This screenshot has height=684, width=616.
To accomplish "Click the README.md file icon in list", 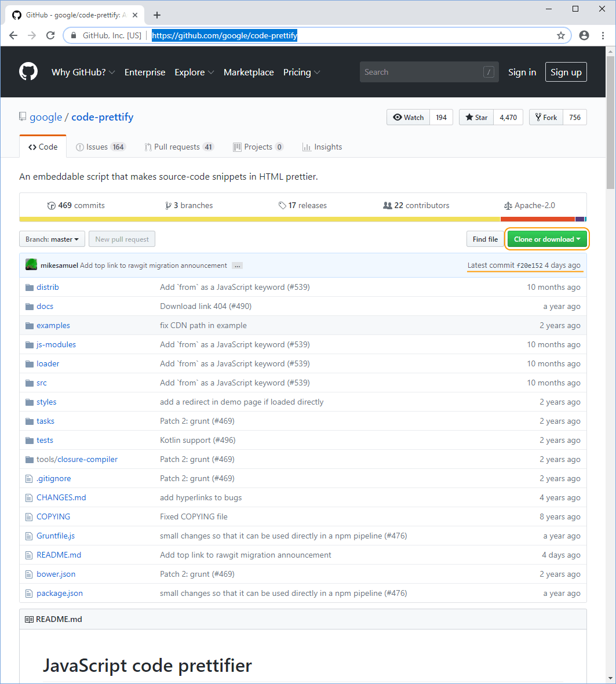I will coord(29,555).
